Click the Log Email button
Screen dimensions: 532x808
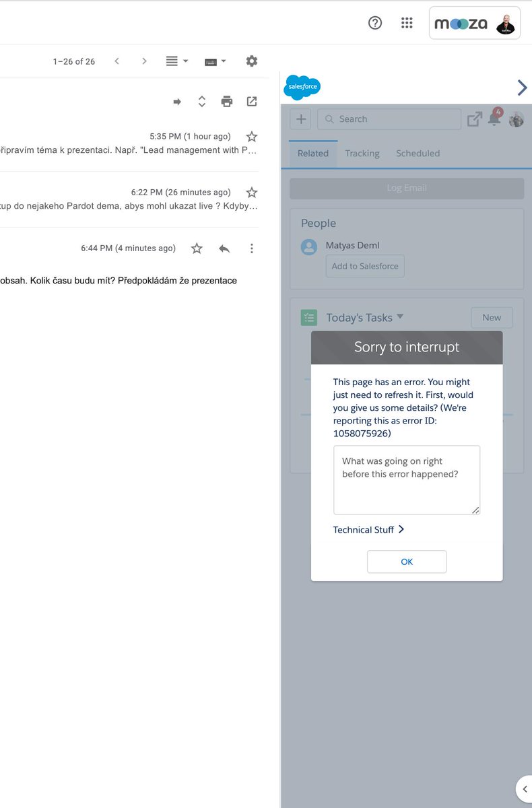(407, 189)
